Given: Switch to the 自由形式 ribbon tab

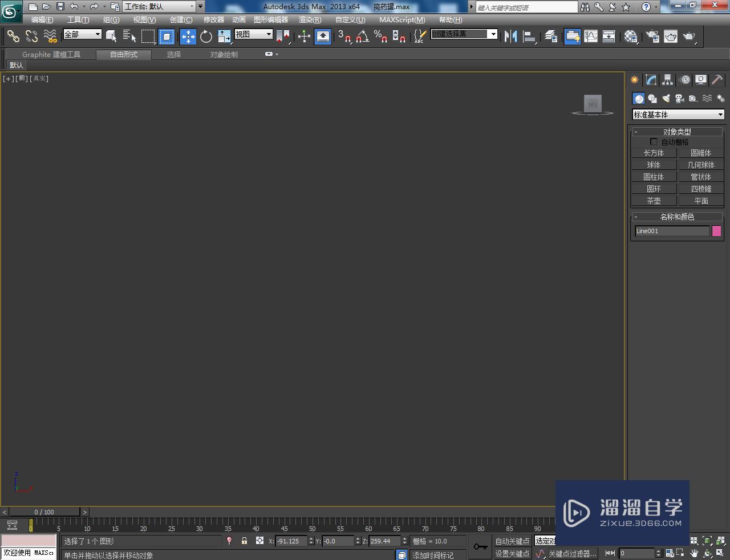Looking at the screenshot, I should click(124, 55).
